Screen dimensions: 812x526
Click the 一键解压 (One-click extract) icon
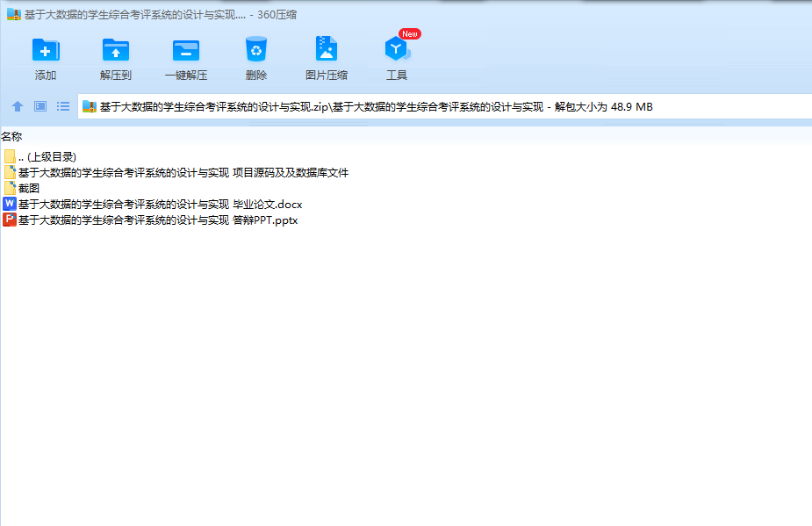point(186,50)
